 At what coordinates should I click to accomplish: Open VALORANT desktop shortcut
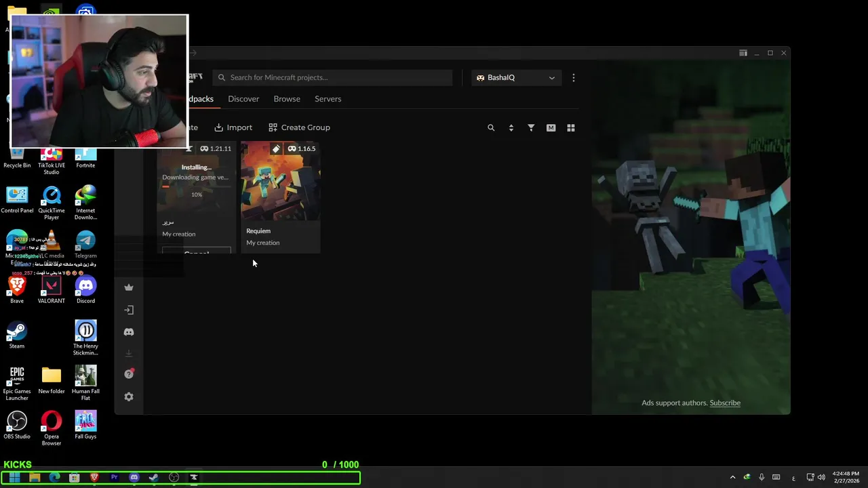tap(52, 290)
